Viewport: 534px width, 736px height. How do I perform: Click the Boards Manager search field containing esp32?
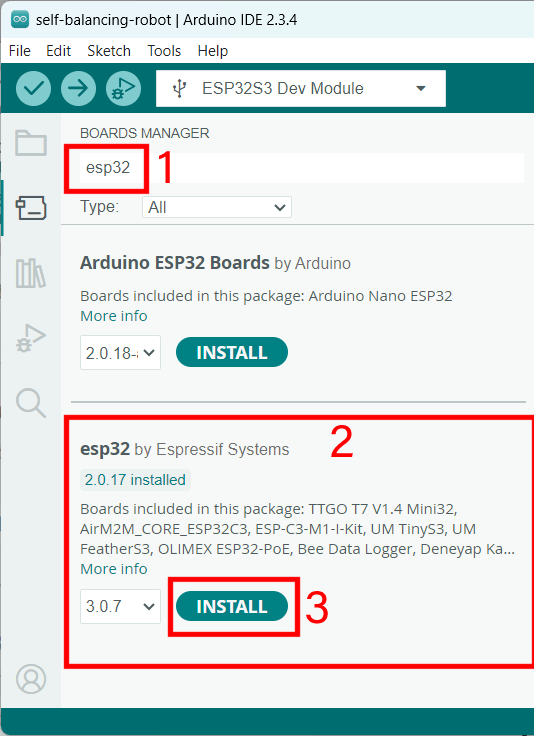click(x=302, y=168)
